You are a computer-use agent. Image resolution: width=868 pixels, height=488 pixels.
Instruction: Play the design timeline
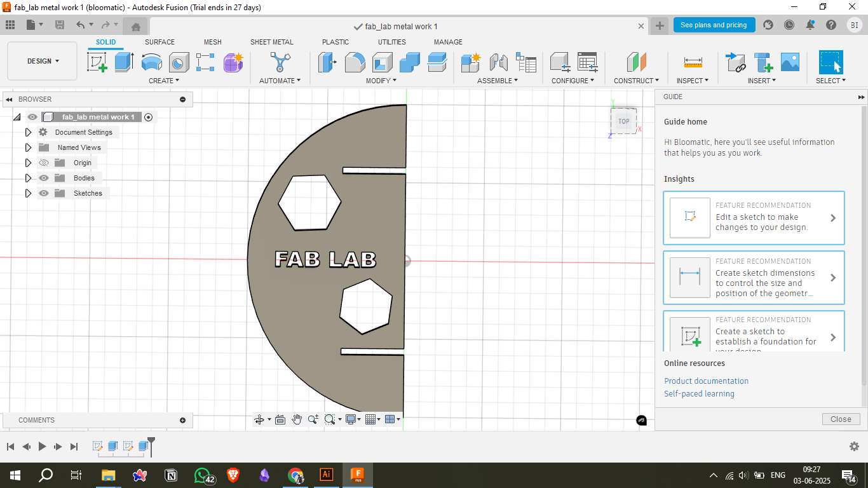pos(42,447)
